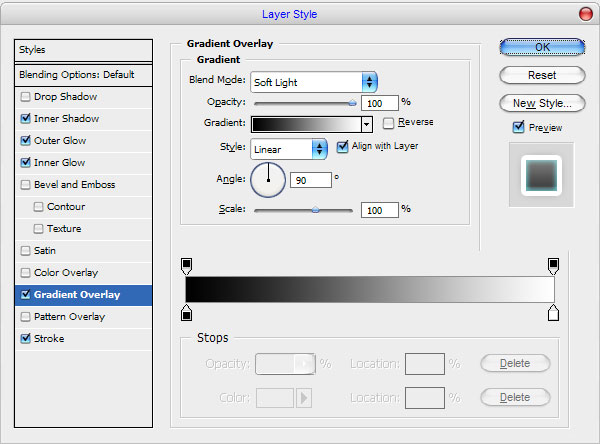Select the right opacity stop above gradient
The height and width of the screenshot is (444, 600).
(553, 266)
